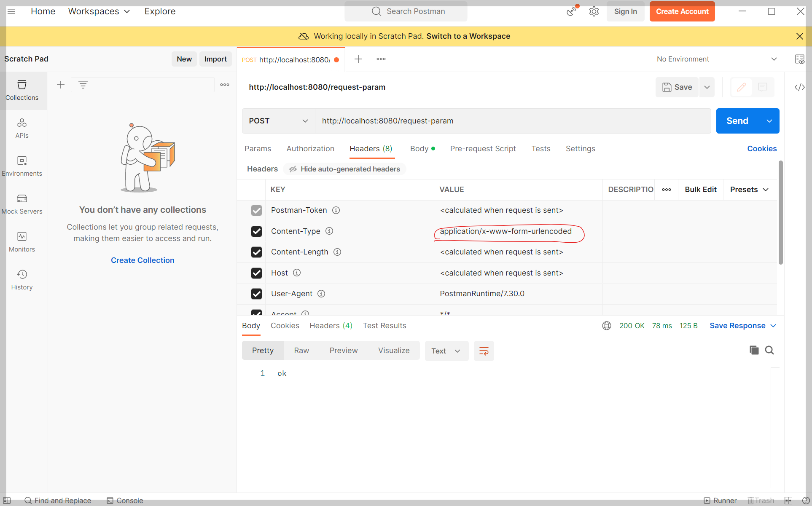The image size is (812, 506).
Task: Show info for Host header
Action: tap(297, 273)
